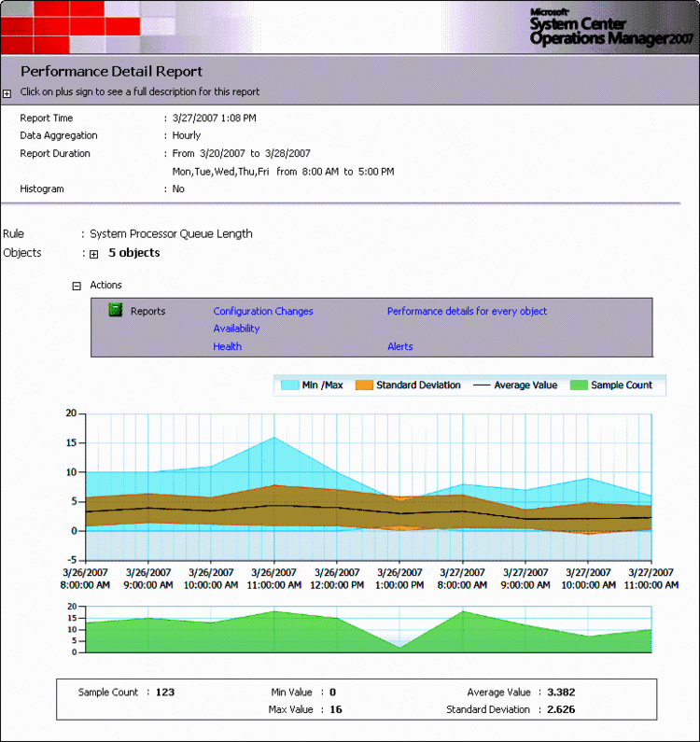
Task: Click the Report Duration date range text
Action: coord(242,153)
